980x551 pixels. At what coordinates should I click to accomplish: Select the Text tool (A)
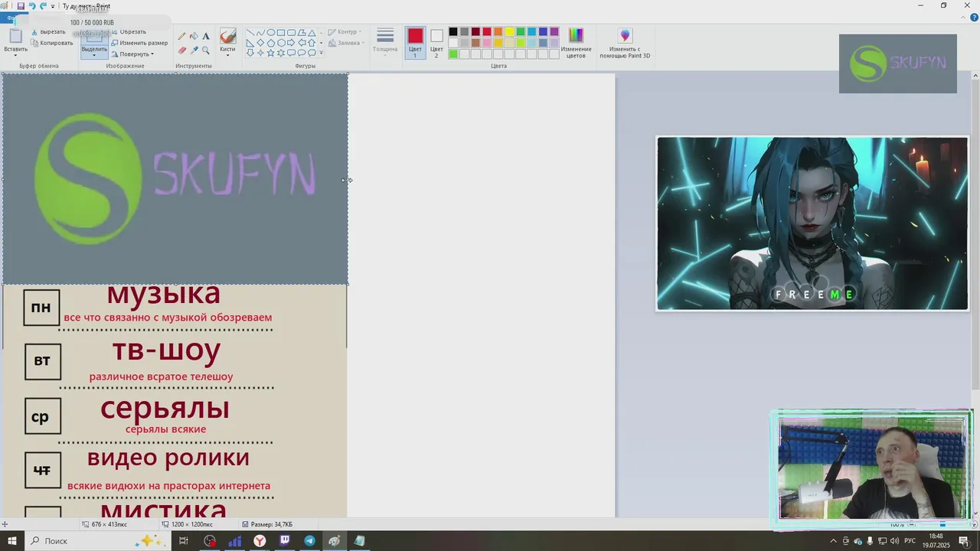206,36
